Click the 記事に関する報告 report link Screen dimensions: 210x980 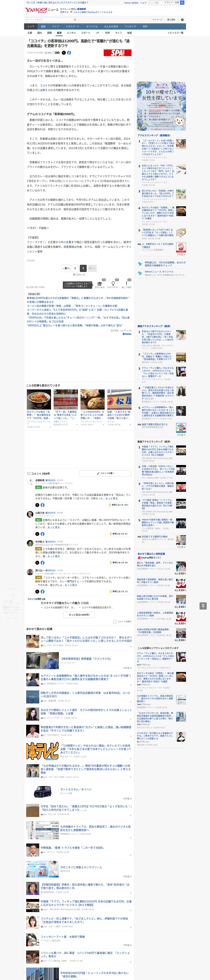pyautogui.click(x=35, y=287)
